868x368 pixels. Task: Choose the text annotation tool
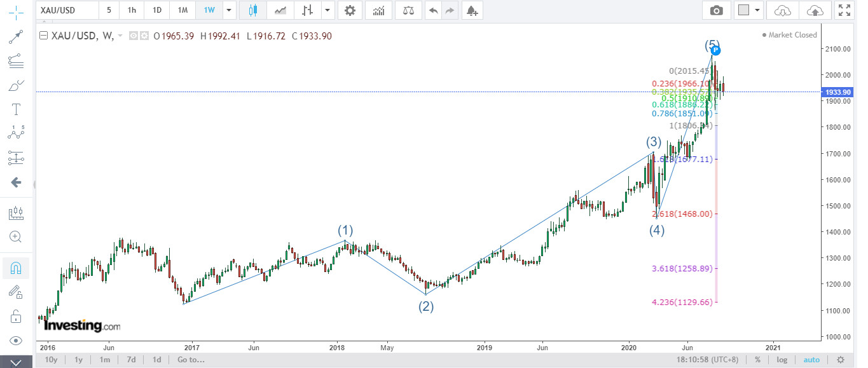click(x=16, y=109)
